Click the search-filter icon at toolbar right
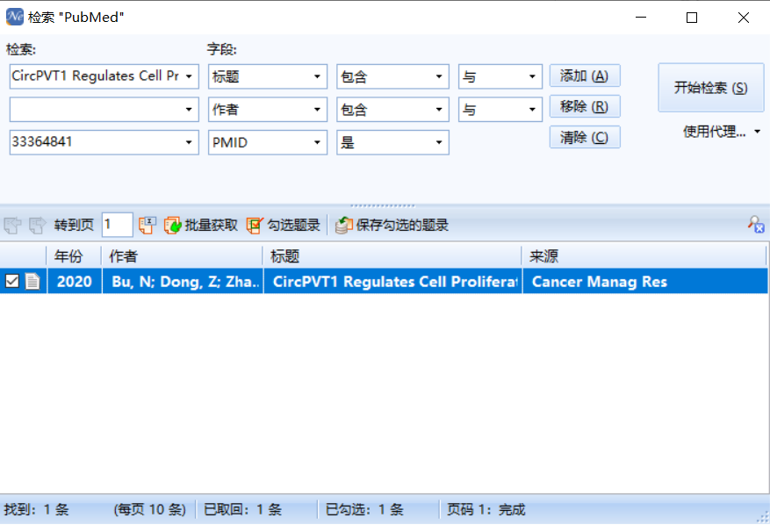The image size is (770, 532). click(756, 225)
